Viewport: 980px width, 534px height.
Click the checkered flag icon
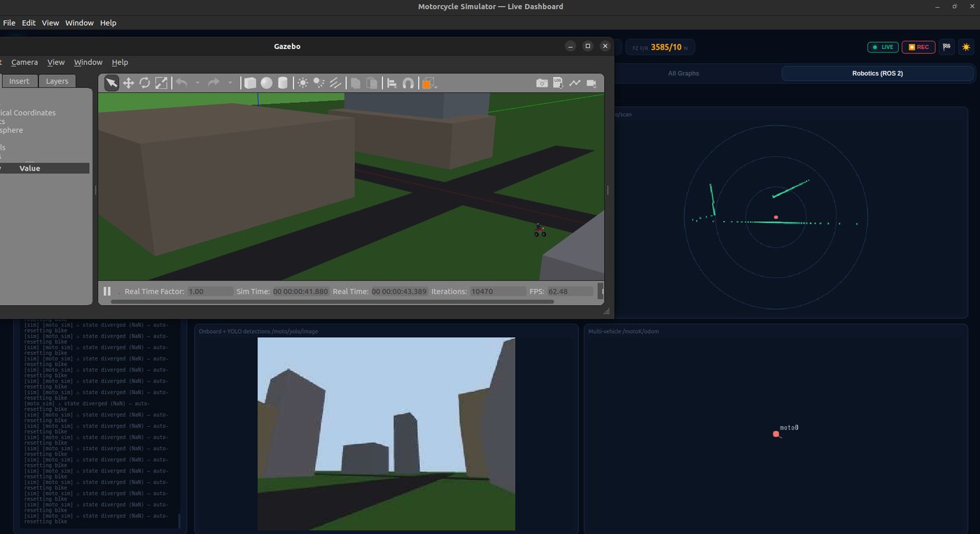coord(946,47)
